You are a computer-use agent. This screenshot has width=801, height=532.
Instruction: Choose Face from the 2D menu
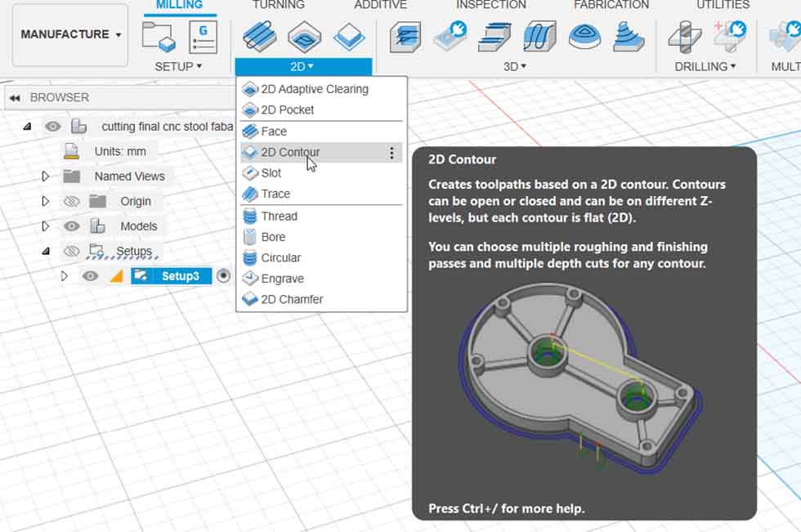(321, 132)
